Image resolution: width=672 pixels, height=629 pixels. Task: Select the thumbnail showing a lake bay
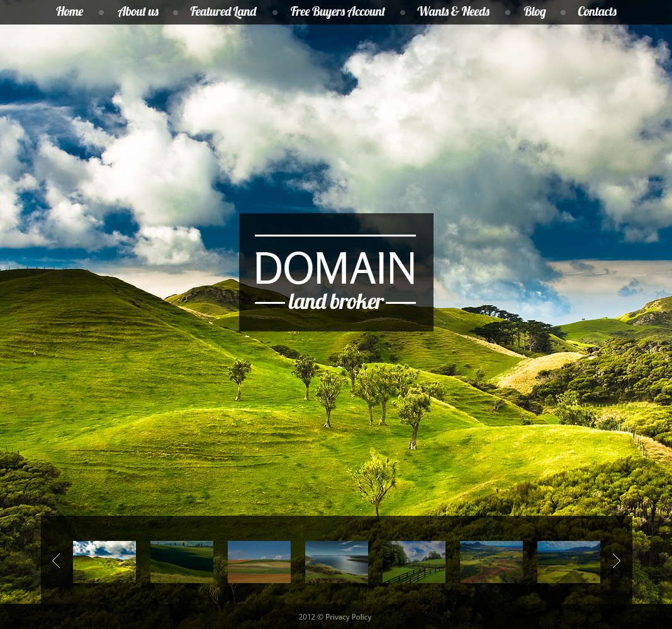point(337,562)
